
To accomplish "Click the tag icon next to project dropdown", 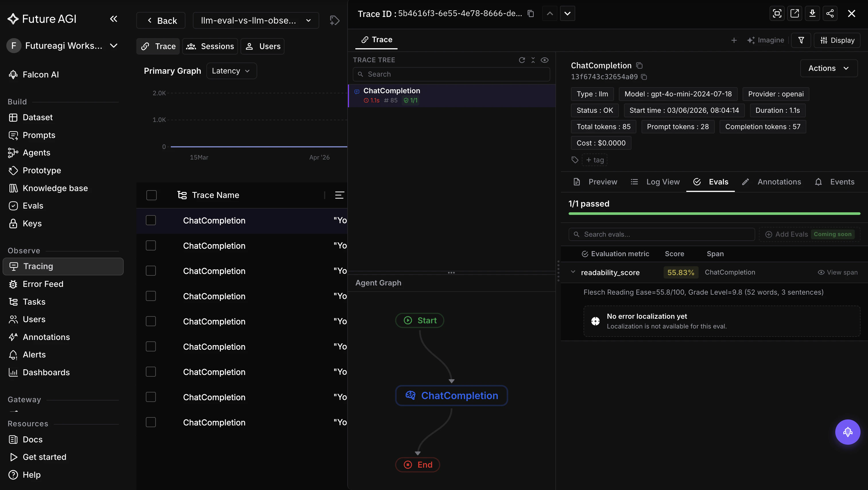I will pyautogui.click(x=334, y=21).
